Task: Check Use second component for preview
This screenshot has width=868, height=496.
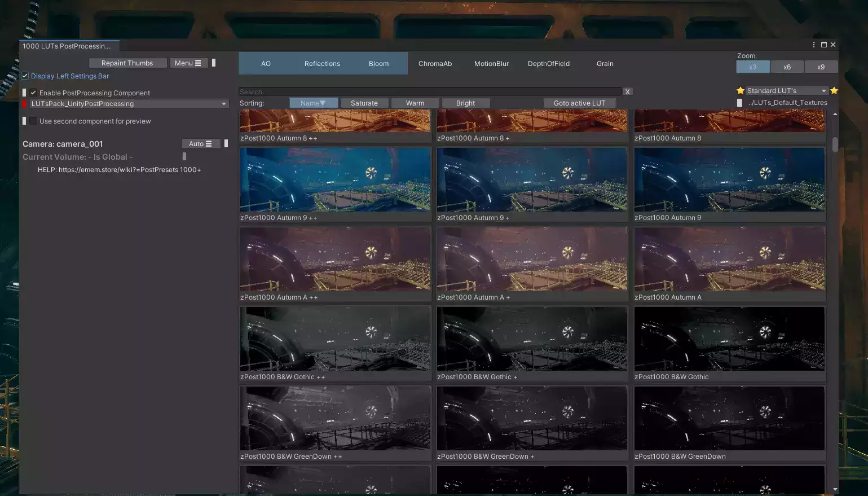Action: click(x=33, y=121)
